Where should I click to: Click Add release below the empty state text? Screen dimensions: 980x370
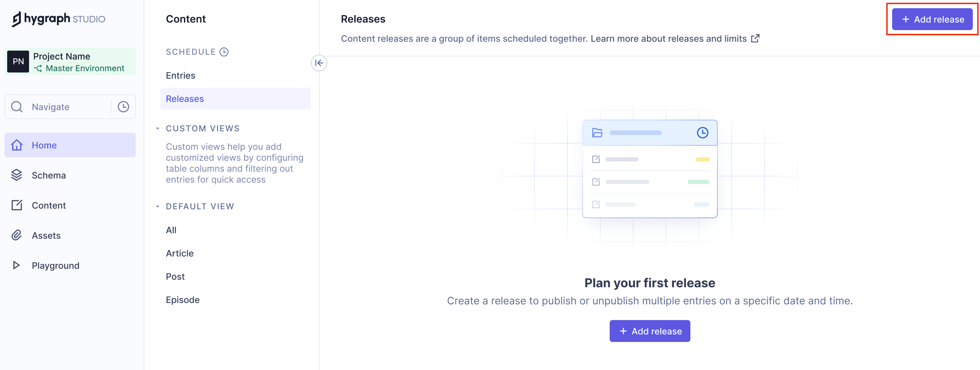point(649,331)
